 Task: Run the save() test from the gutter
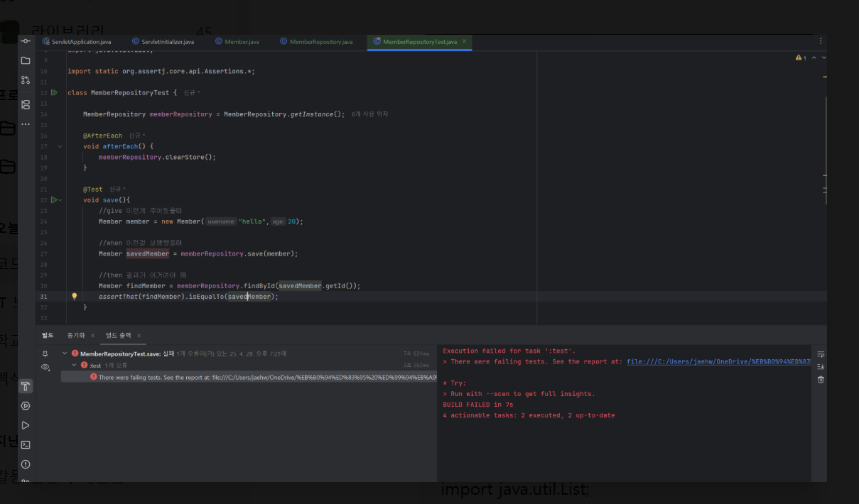54,200
